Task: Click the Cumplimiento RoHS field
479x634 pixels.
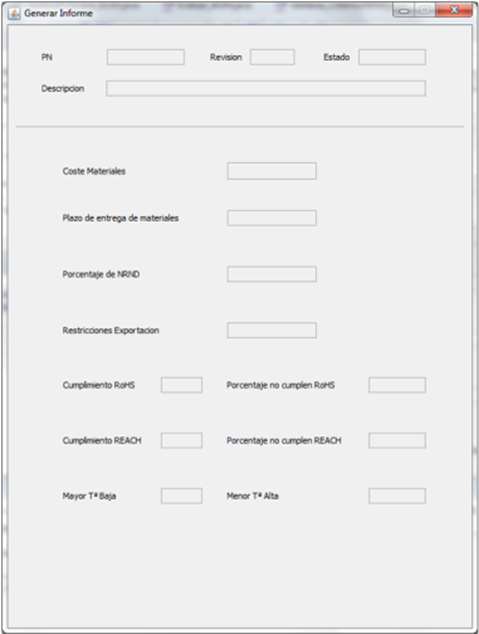Action: coord(181,385)
